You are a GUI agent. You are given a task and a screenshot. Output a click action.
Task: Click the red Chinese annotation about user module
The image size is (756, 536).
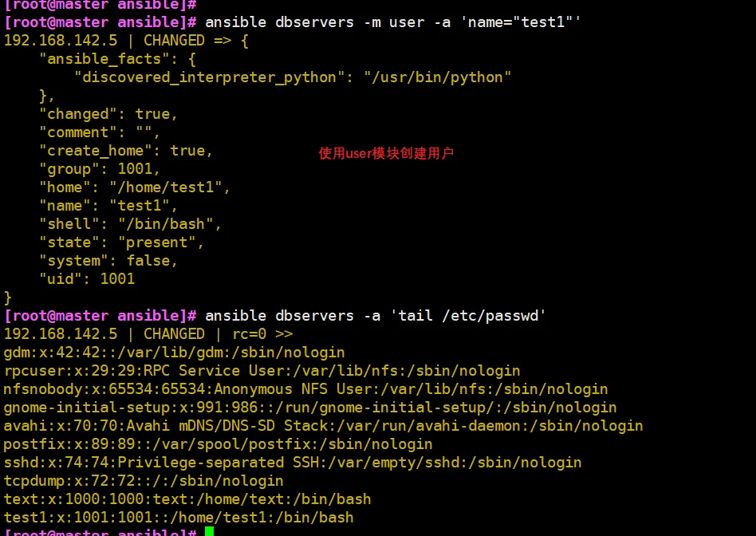386,153
